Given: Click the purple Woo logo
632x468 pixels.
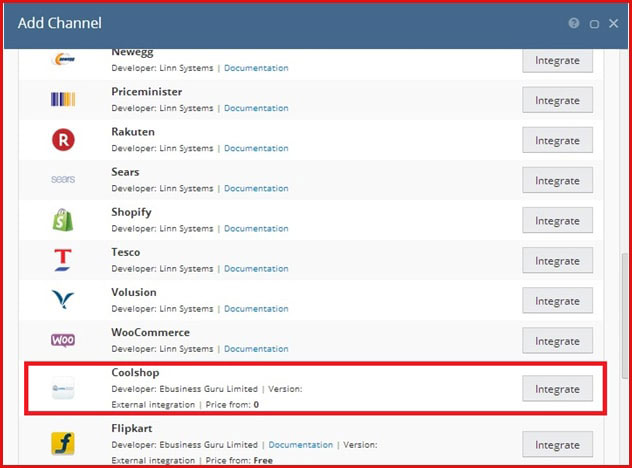Looking at the screenshot, I should point(63,340).
